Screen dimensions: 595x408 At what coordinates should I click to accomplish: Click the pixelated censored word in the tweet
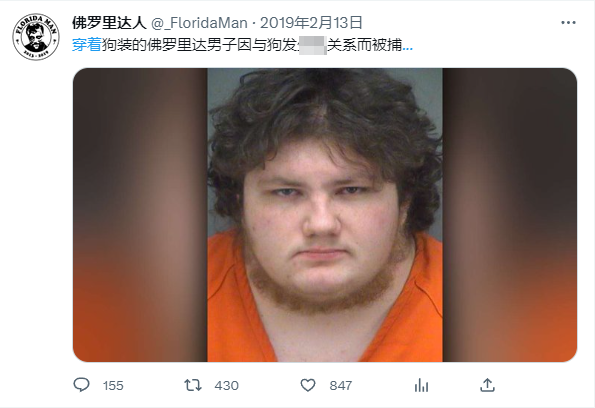tap(313, 46)
